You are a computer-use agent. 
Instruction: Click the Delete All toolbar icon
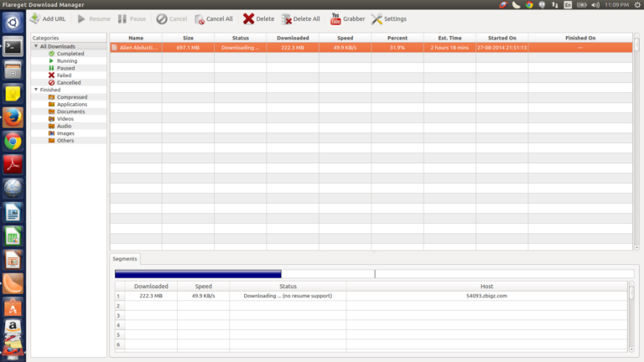[287, 19]
